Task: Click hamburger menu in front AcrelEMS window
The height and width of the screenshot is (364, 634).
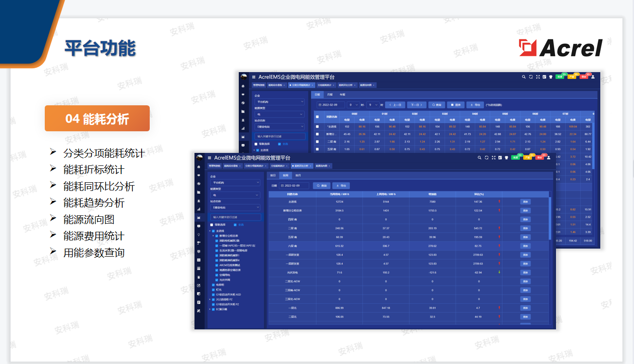Action: click(209, 158)
